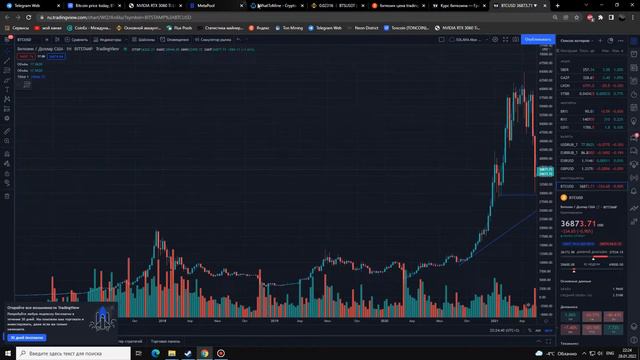Select LKOH row in watchlist
The height and width of the screenshot is (360, 640).
pos(591,86)
